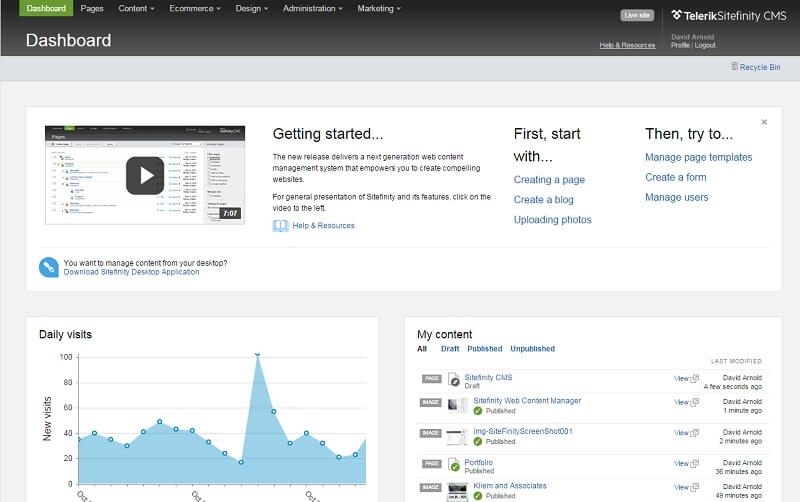Open the Kliem and Associates item
800x502 pixels.
pos(510,486)
